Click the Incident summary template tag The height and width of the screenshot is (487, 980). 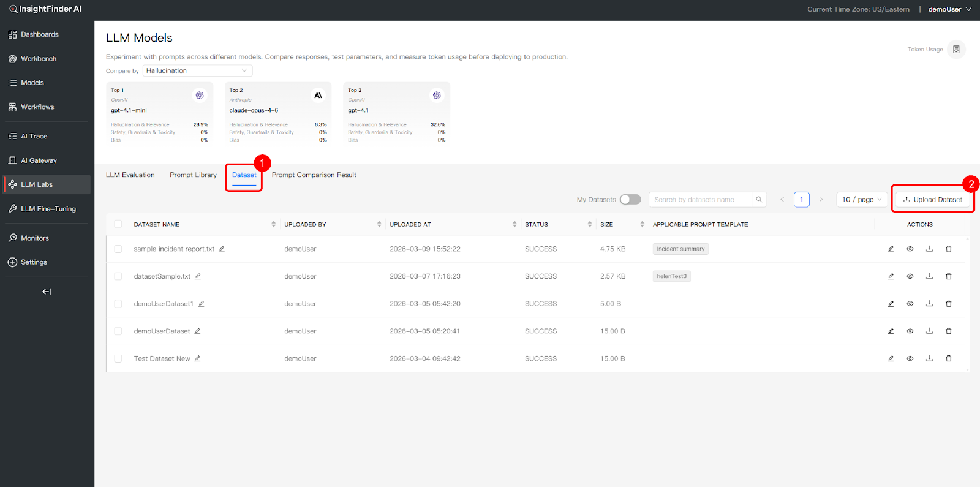pyautogui.click(x=680, y=249)
